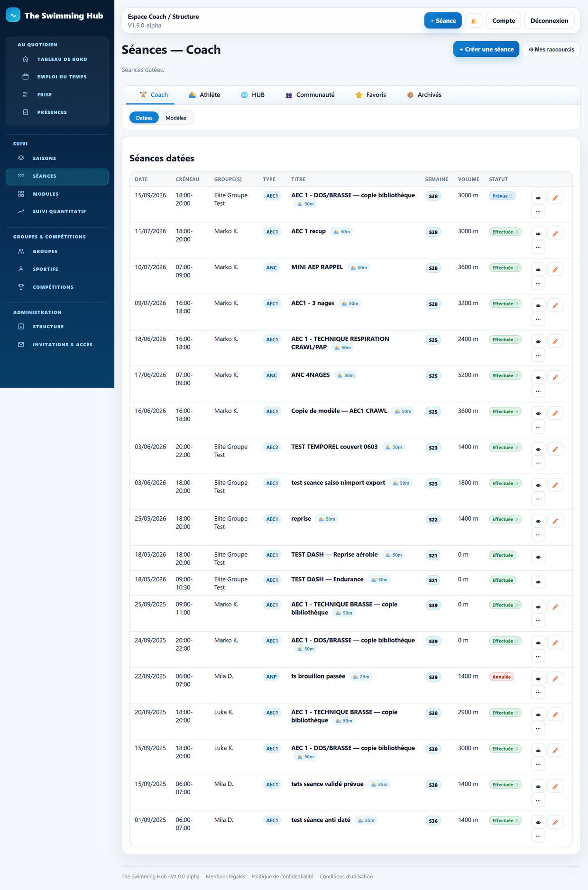
Task: Open the Politique de confidentialité link
Action: 282,876
